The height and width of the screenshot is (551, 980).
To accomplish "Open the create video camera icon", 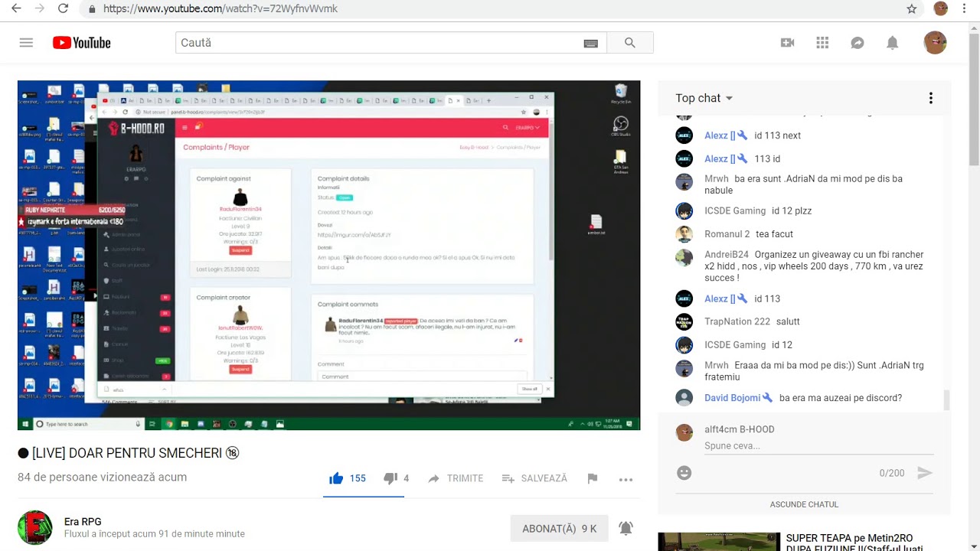I will (x=787, y=43).
